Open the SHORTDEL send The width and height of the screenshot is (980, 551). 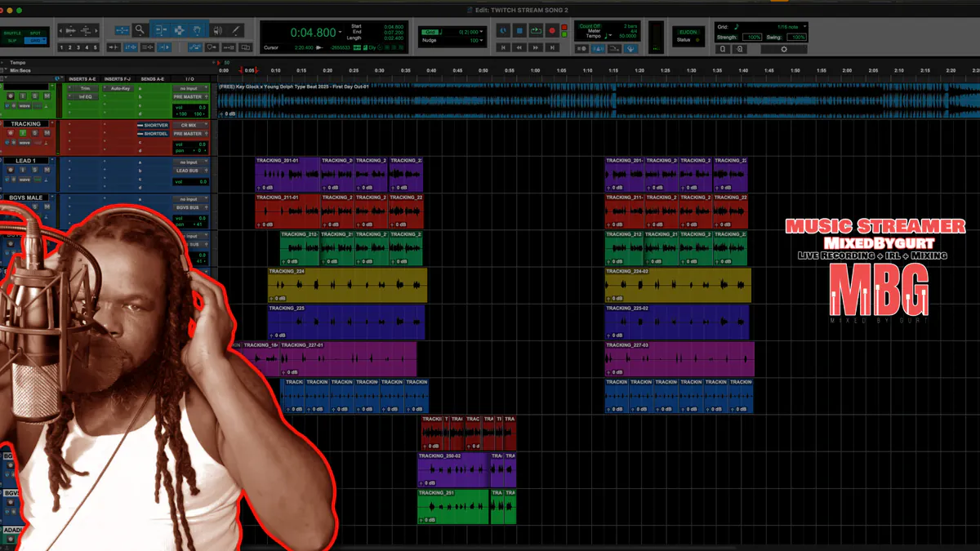click(153, 134)
